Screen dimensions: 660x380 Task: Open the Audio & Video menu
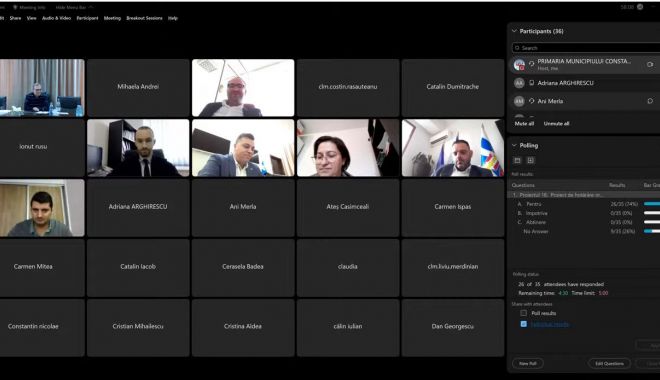(56, 18)
